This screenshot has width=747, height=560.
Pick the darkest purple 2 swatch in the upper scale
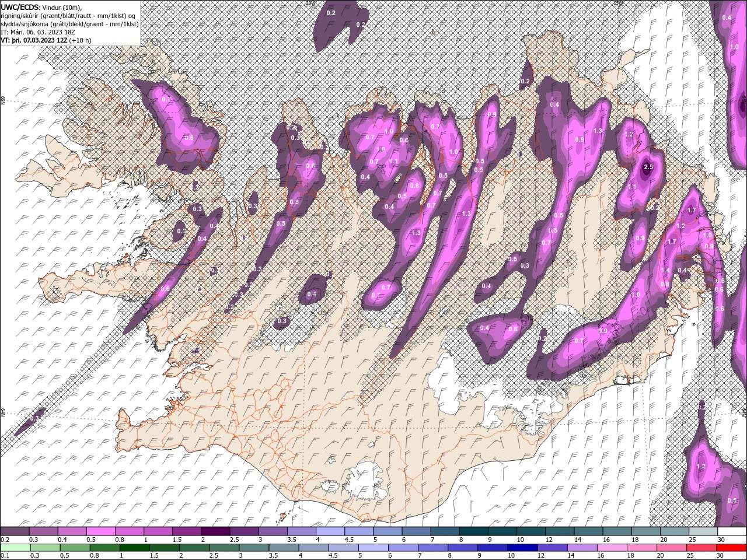pos(215,531)
